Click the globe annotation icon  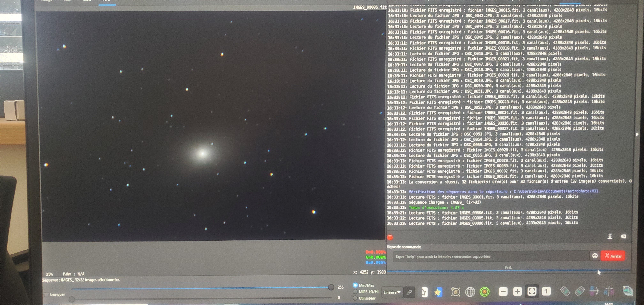coord(470,292)
